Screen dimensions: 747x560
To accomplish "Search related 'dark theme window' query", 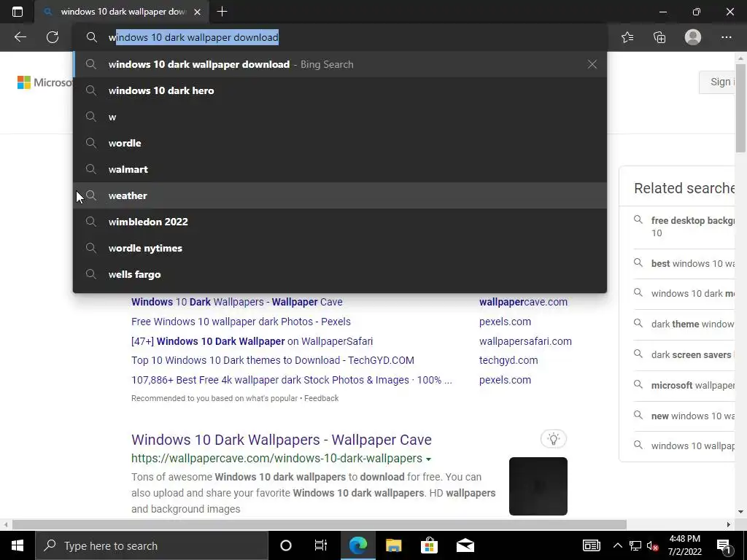I will coord(684,324).
